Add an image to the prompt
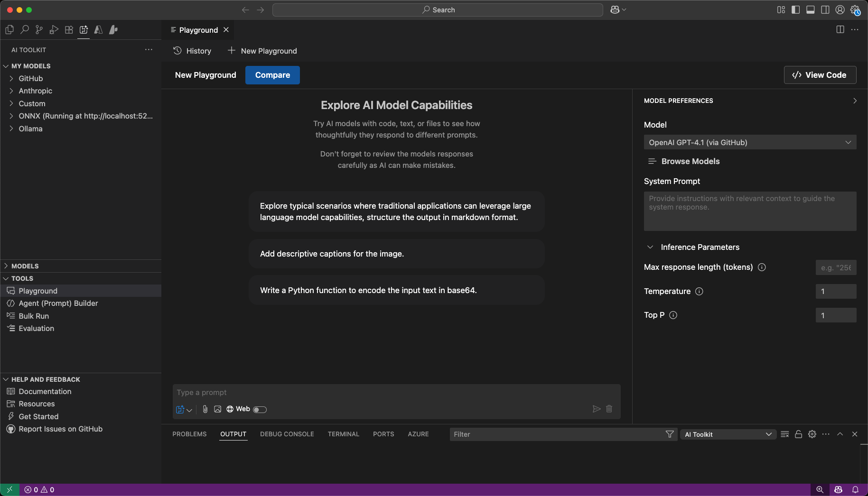 click(x=218, y=409)
